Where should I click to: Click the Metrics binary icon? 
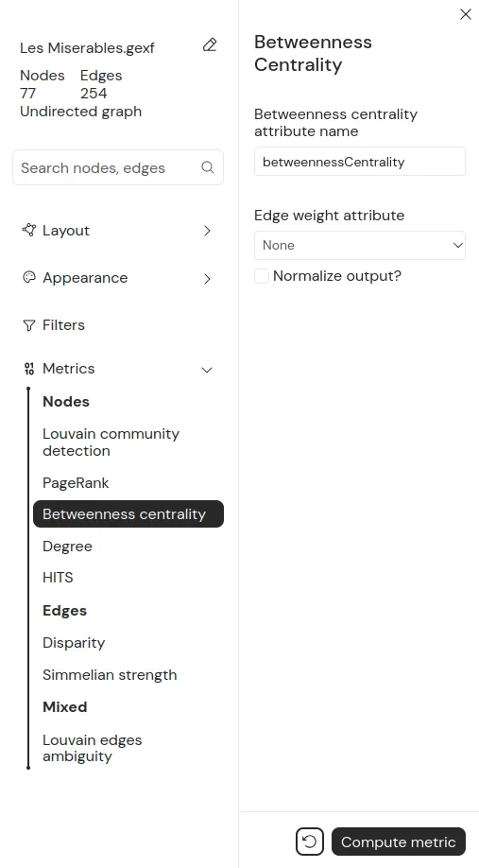(x=28, y=369)
